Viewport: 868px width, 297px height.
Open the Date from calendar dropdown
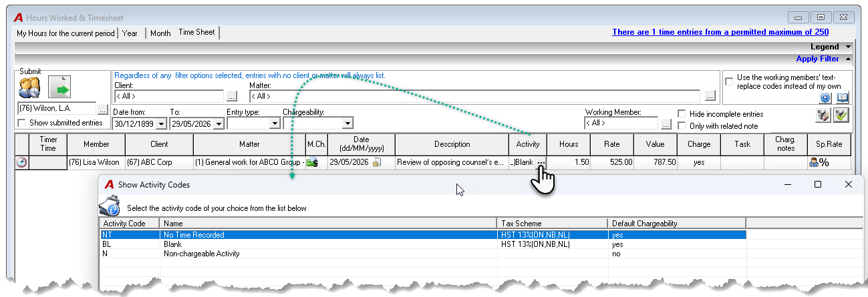(163, 123)
